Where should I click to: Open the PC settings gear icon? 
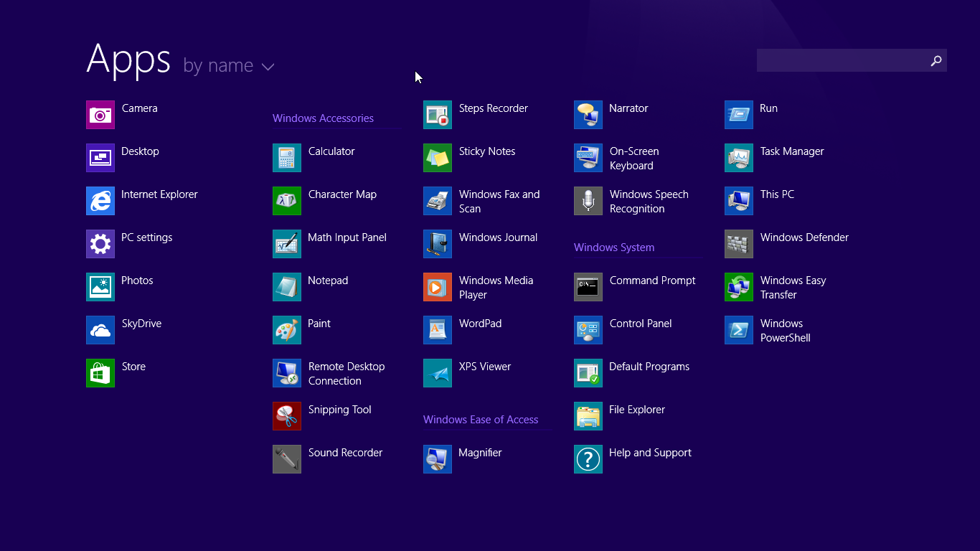point(100,244)
